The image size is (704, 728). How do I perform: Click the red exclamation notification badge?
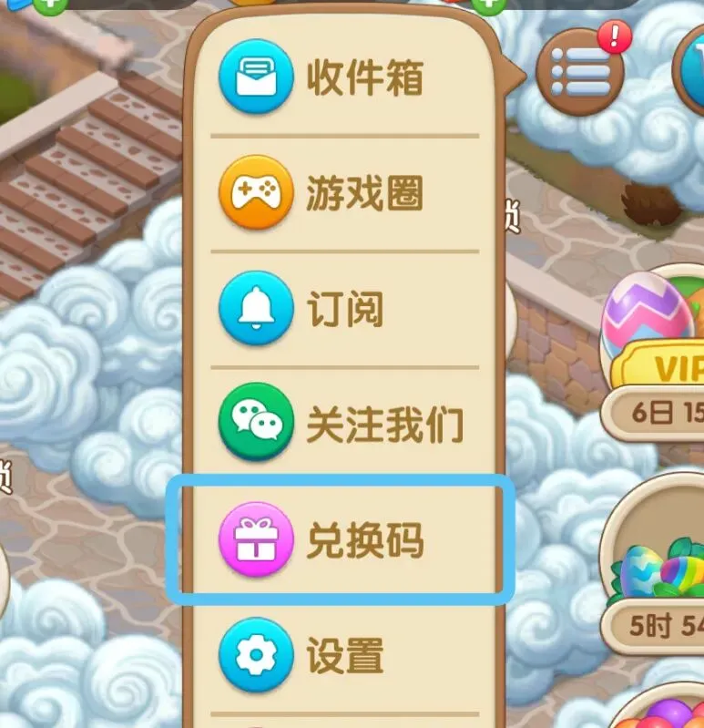click(x=615, y=36)
